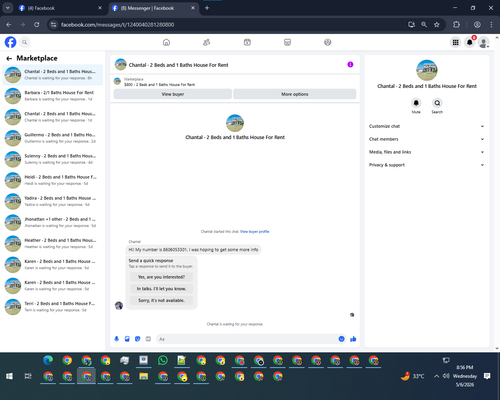This screenshot has height=400, width=500.
Task: Close the (4) Facebook tab
Action: click(100, 8)
